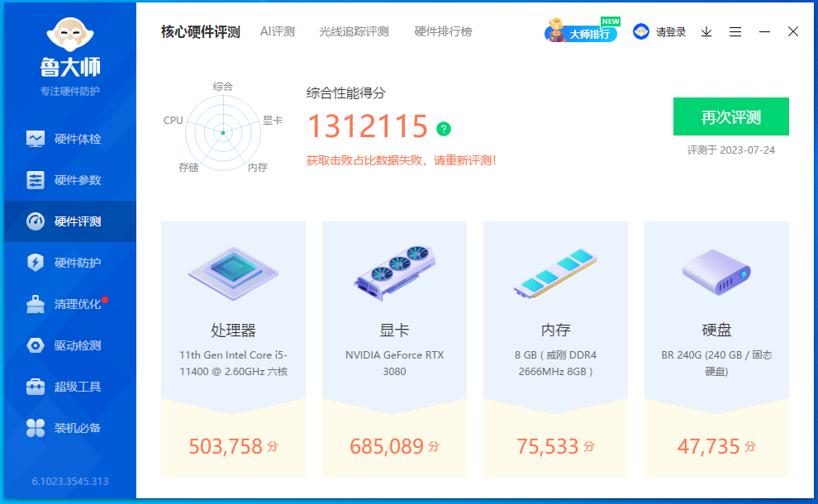Open the 大师排行 ranking badge
Image resolution: width=818 pixels, height=504 pixels.
[581, 31]
